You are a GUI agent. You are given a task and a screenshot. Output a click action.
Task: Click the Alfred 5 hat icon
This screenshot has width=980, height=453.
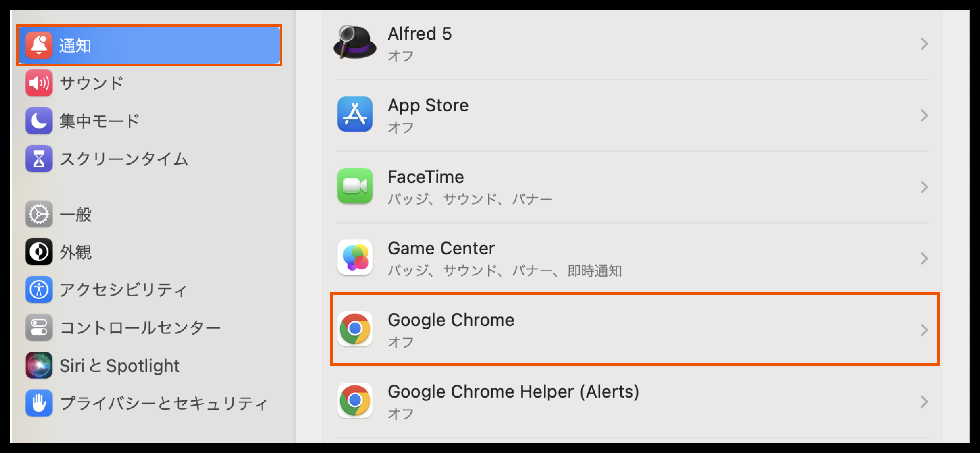coord(355,43)
